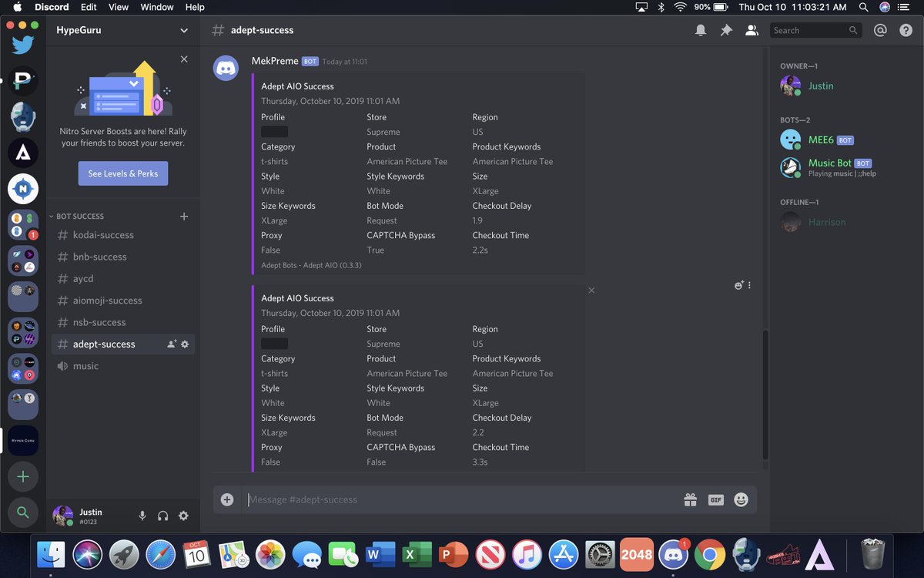The image size is (924, 578).
Task: Open the kodai-success channel
Action: click(123, 235)
